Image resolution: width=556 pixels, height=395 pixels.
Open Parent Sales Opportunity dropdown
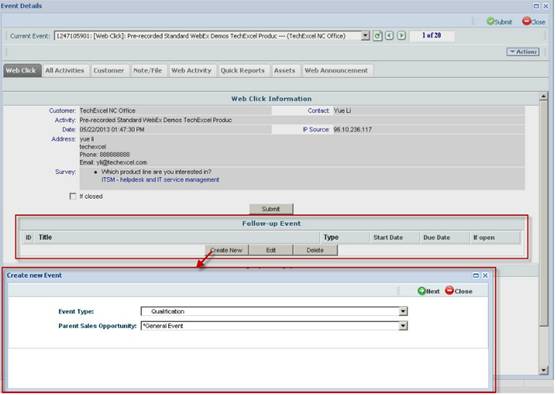click(403, 326)
